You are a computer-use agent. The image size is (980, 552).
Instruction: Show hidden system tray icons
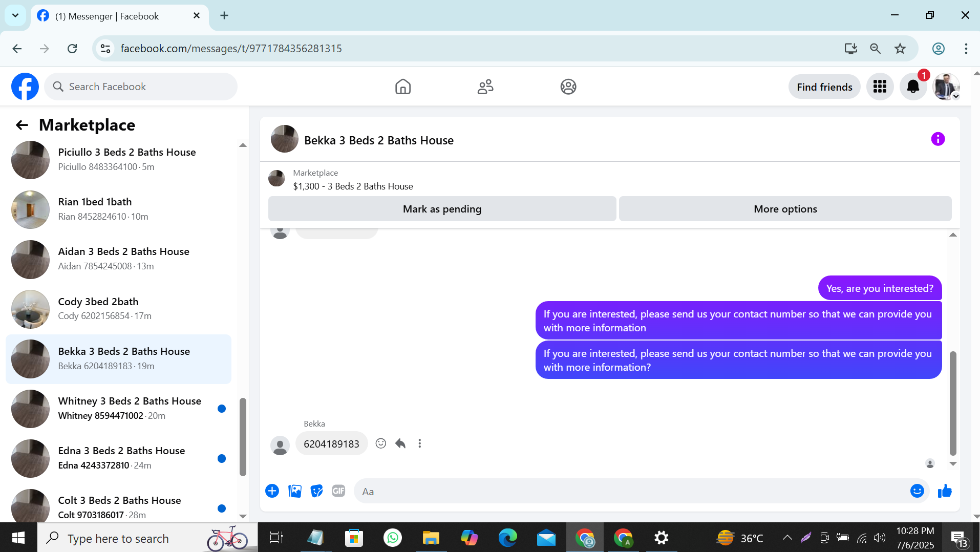coord(787,538)
